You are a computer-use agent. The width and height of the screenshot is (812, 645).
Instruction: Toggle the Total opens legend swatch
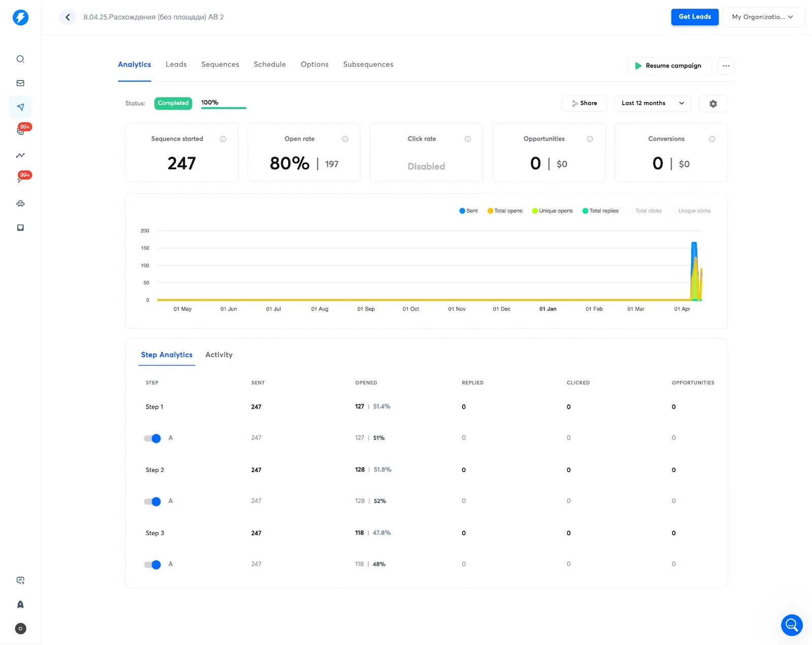pyautogui.click(x=490, y=211)
